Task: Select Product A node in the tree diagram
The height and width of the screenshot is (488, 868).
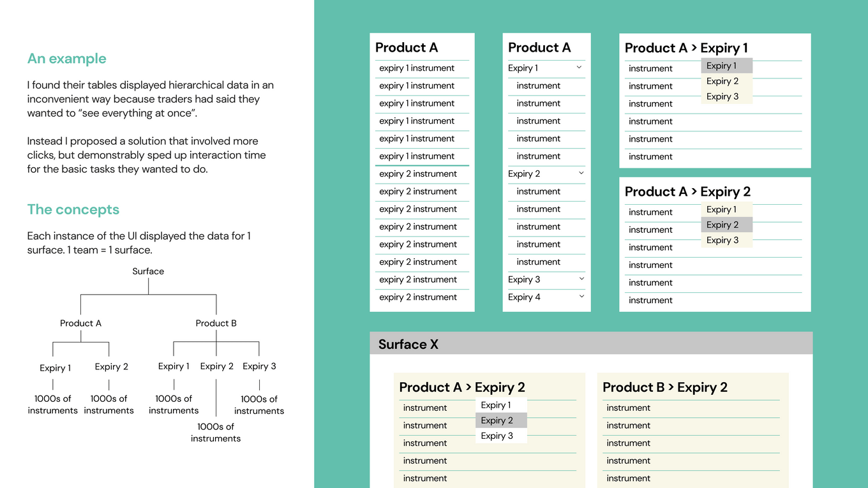Action: pyautogui.click(x=80, y=323)
